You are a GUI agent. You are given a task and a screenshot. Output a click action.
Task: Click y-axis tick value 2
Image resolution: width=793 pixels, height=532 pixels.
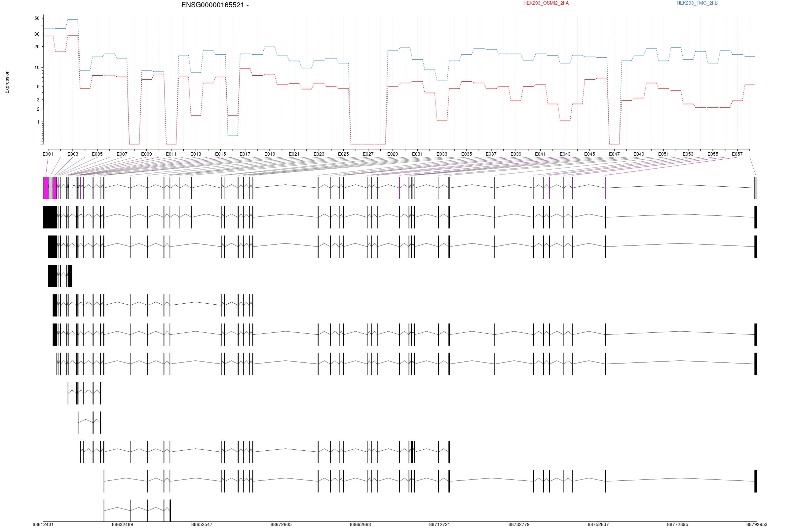pos(38,109)
